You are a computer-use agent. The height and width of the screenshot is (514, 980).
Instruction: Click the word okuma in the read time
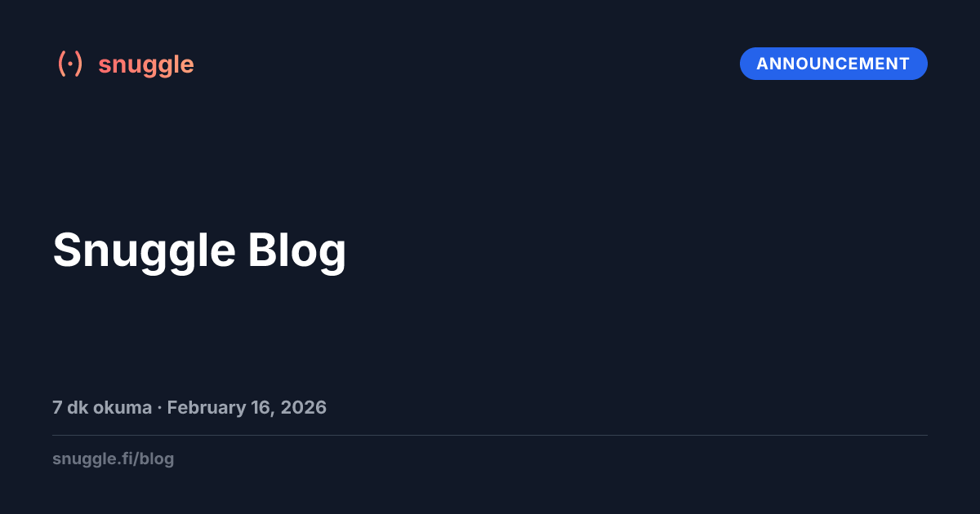click(x=122, y=407)
